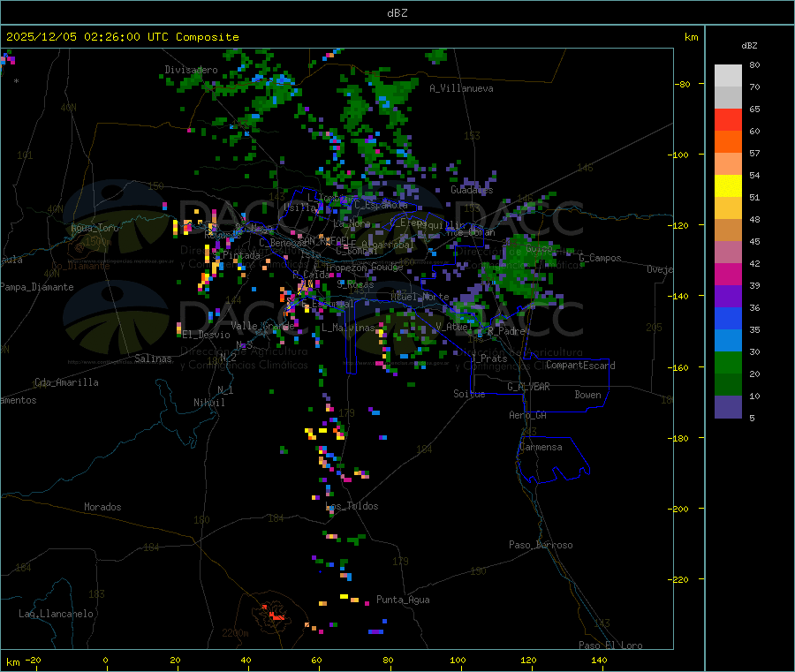Click the -200 km vertical axis tick
Viewport: 795px width, 672px height.
tap(680, 509)
